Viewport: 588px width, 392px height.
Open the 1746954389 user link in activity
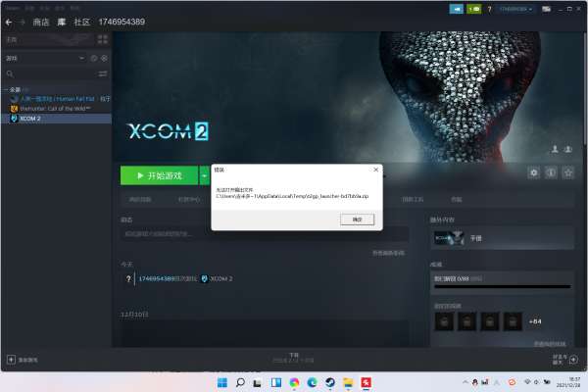click(157, 278)
